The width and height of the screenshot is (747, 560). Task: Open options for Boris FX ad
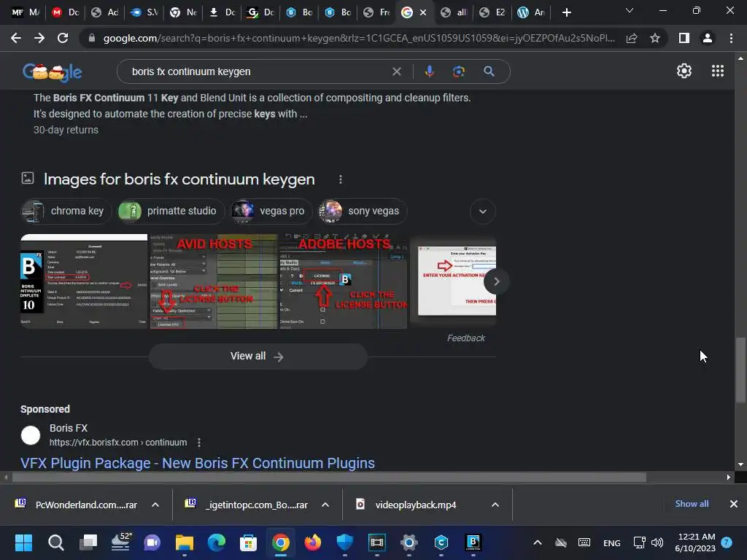tap(199, 443)
